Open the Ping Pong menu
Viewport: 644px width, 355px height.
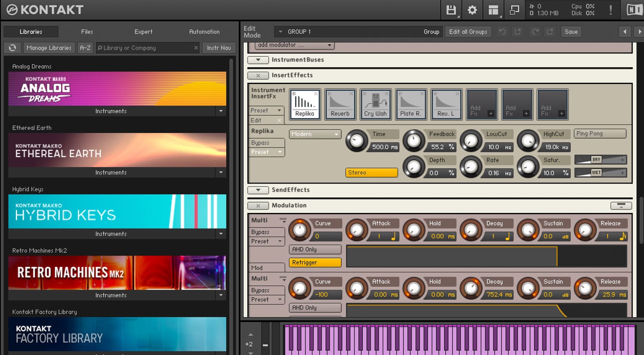point(600,134)
